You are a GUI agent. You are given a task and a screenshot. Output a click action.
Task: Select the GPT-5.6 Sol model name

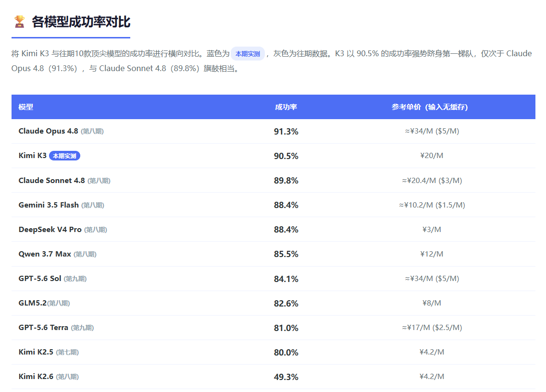(40, 279)
